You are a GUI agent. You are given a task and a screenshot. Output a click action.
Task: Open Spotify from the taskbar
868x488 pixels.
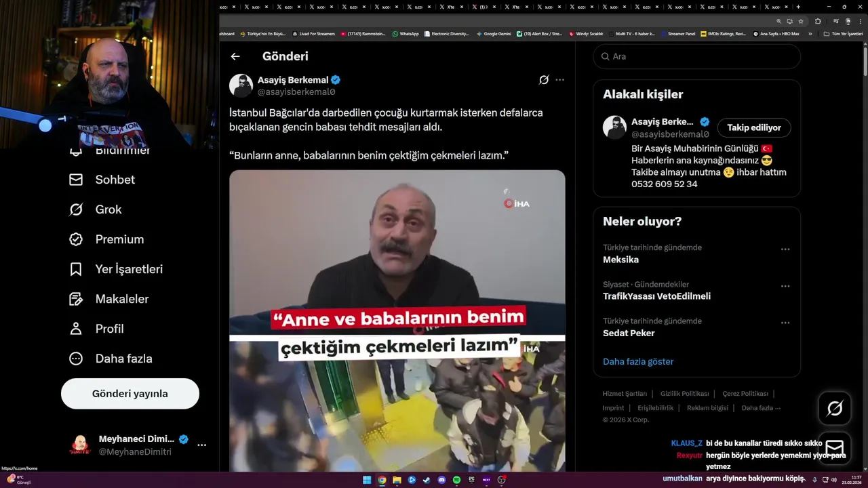(456, 480)
